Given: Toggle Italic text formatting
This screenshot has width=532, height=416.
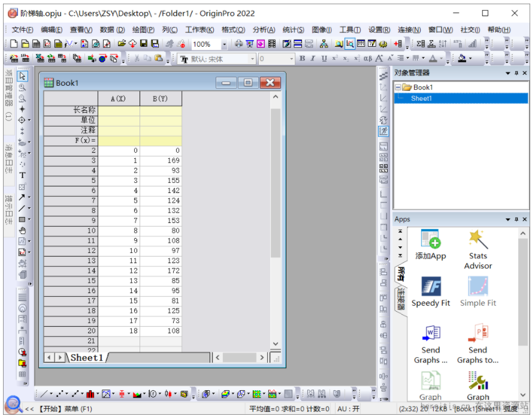Looking at the screenshot, I should coord(313,58).
